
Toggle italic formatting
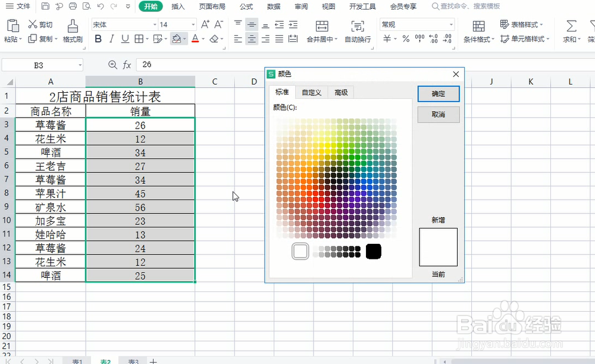coord(112,39)
